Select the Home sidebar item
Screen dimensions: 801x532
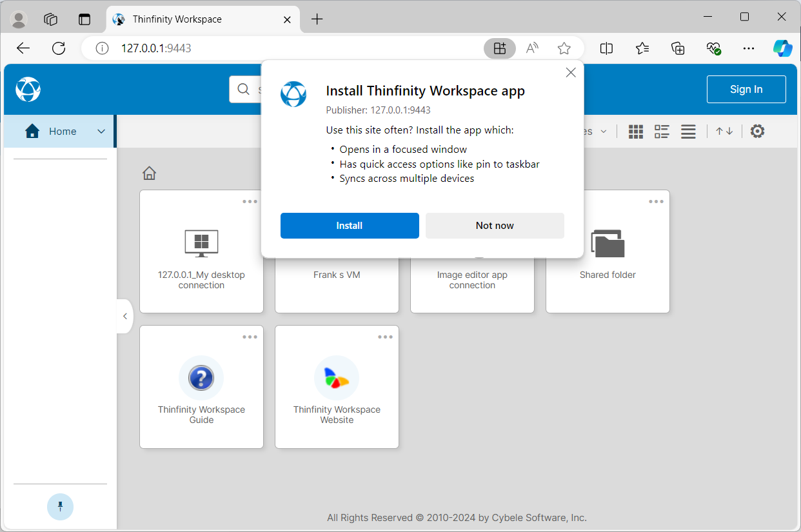coord(59,132)
